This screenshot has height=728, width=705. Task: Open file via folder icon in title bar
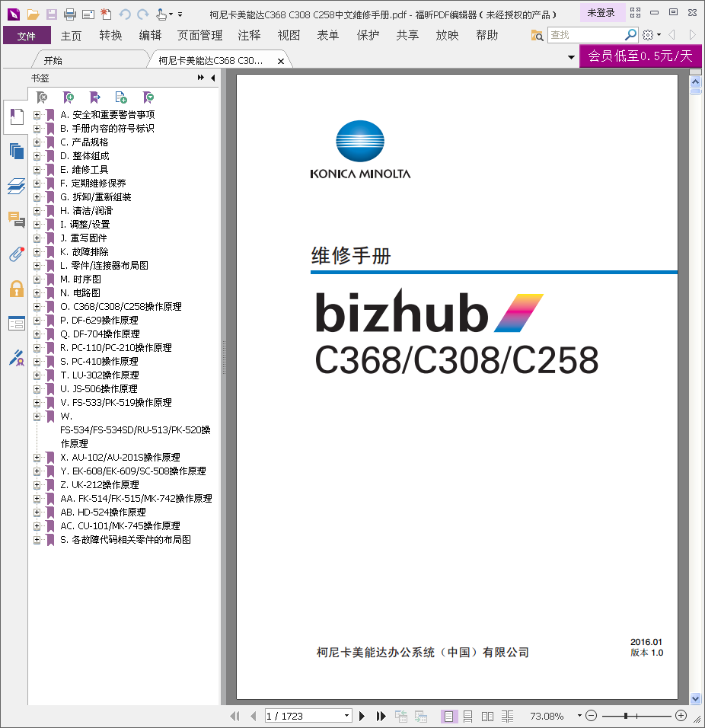pos(33,14)
